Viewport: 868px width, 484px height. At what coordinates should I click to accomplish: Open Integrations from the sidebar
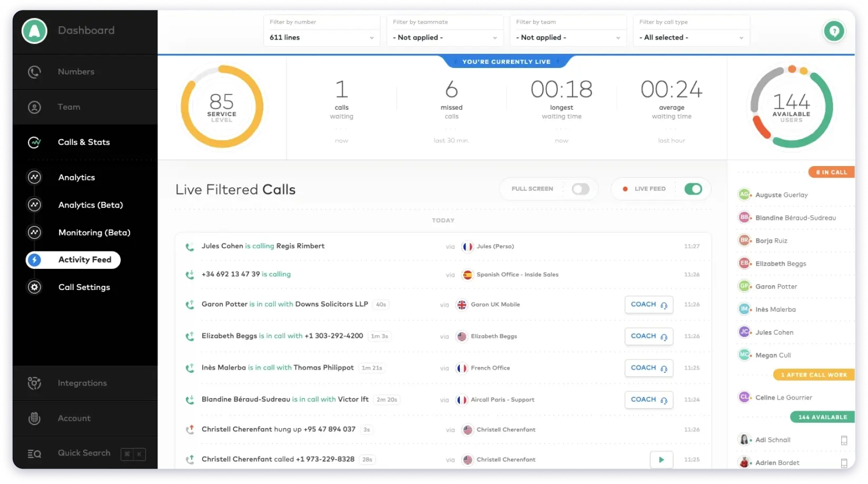[82, 383]
